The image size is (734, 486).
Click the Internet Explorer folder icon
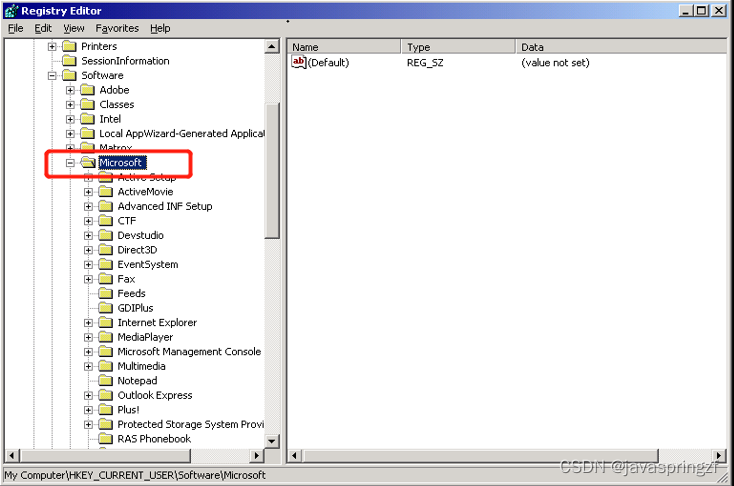106,322
